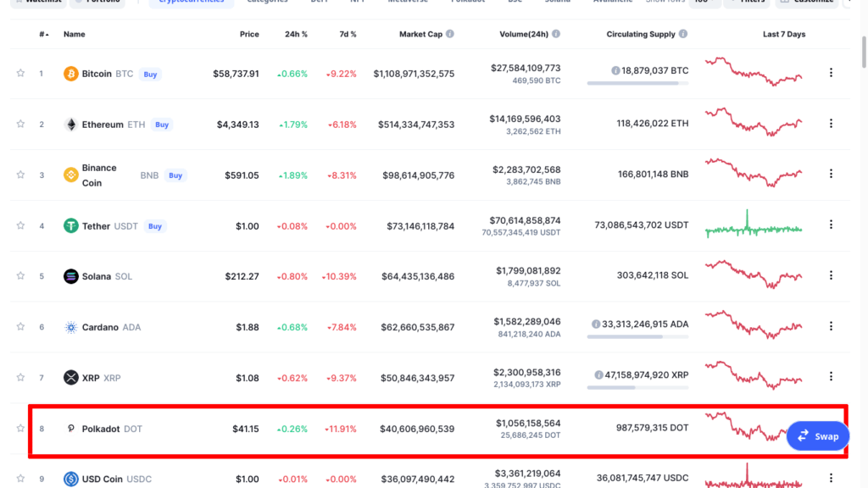This screenshot has height=488, width=868.
Task: Star Bitcoin to add to watchlist
Action: coord(20,73)
